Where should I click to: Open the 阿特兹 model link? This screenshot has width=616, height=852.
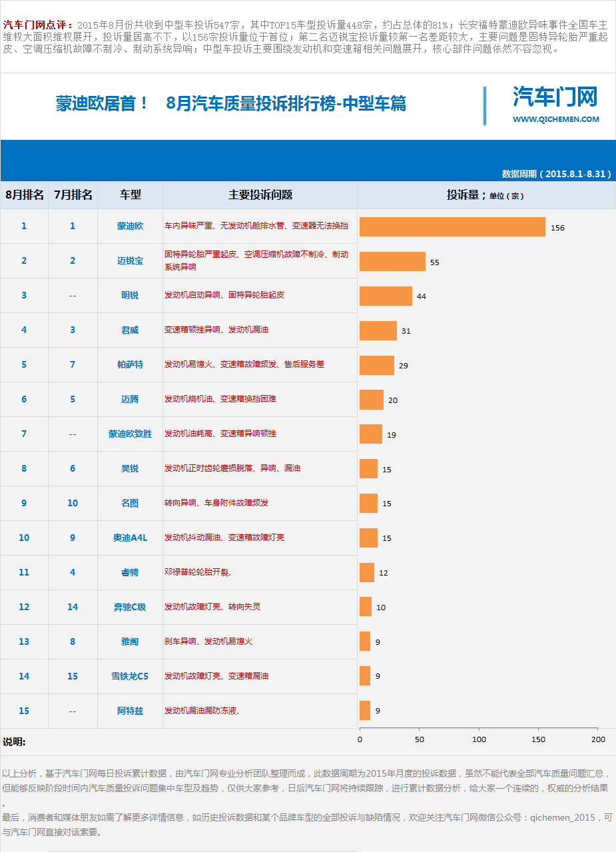pyautogui.click(x=131, y=711)
